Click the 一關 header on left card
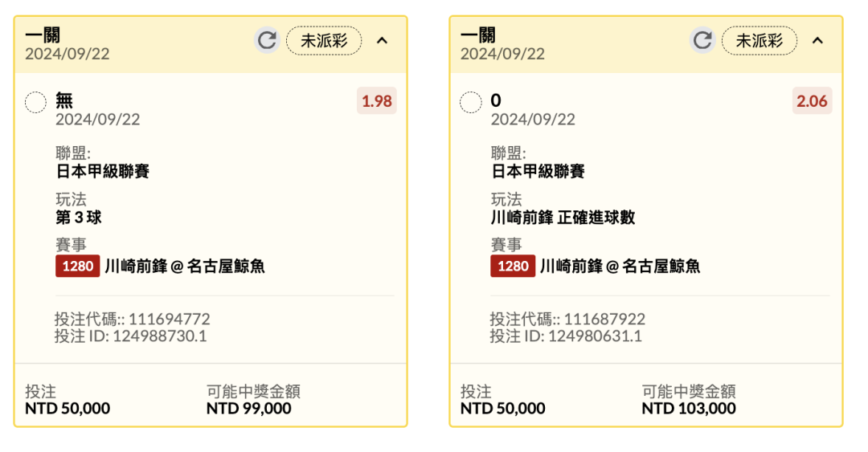Image resolution: width=868 pixels, height=452 pixels. [43, 35]
